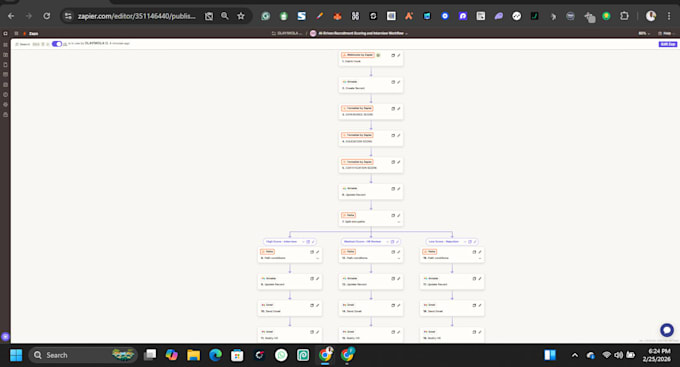This screenshot has width=680, height=367.
Task: Open more options on step 16 Path conditions
Action: [x=480, y=258]
